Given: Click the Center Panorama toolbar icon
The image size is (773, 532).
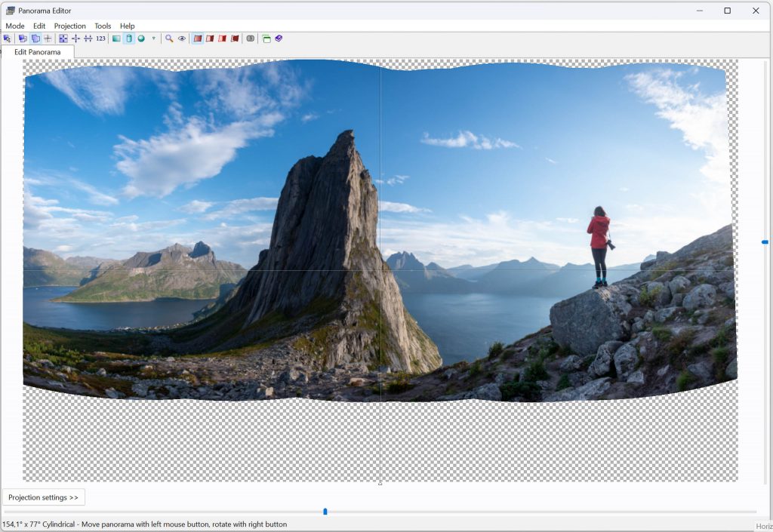Looking at the screenshot, I should [x=75, y=38].
